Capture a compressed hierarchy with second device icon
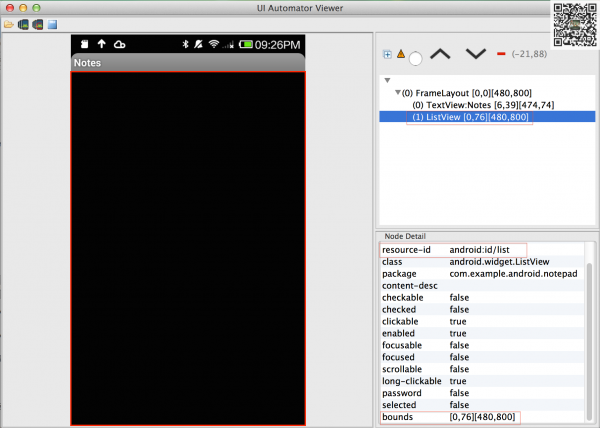 pyautogui.click(x=38, y=25)
